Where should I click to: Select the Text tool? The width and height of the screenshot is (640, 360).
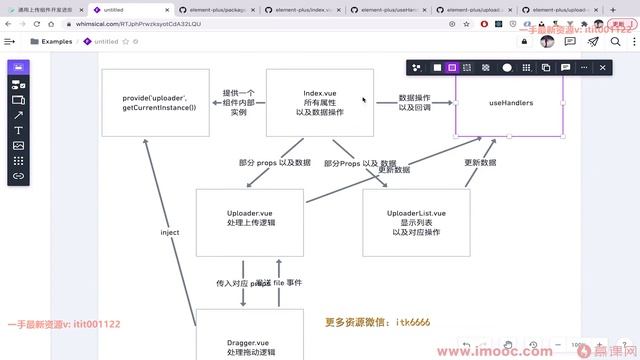[x=18, y=130]
